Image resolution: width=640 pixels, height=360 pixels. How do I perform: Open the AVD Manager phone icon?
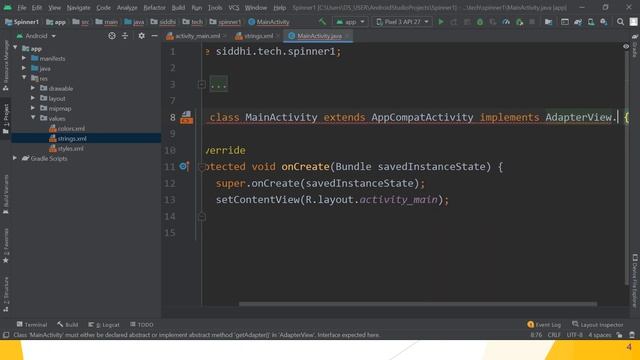click(x=591, y=22)
